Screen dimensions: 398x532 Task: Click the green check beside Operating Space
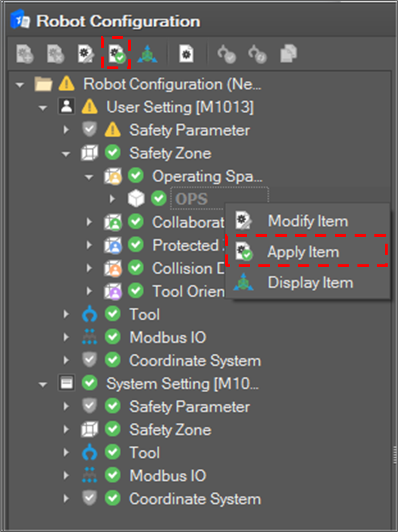[136, 176]
